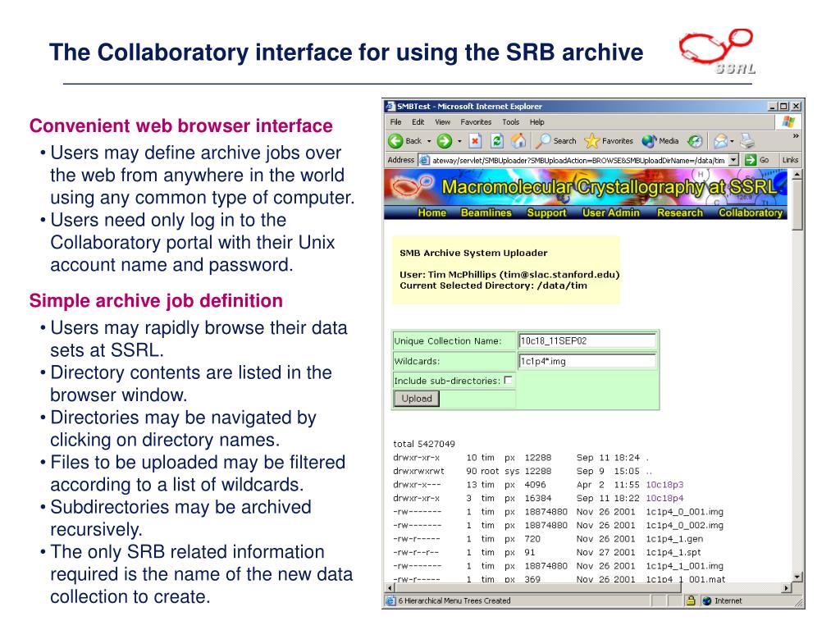840x630 pixels.
Task: Click the Links toolbar label
Action: (790, 160)
